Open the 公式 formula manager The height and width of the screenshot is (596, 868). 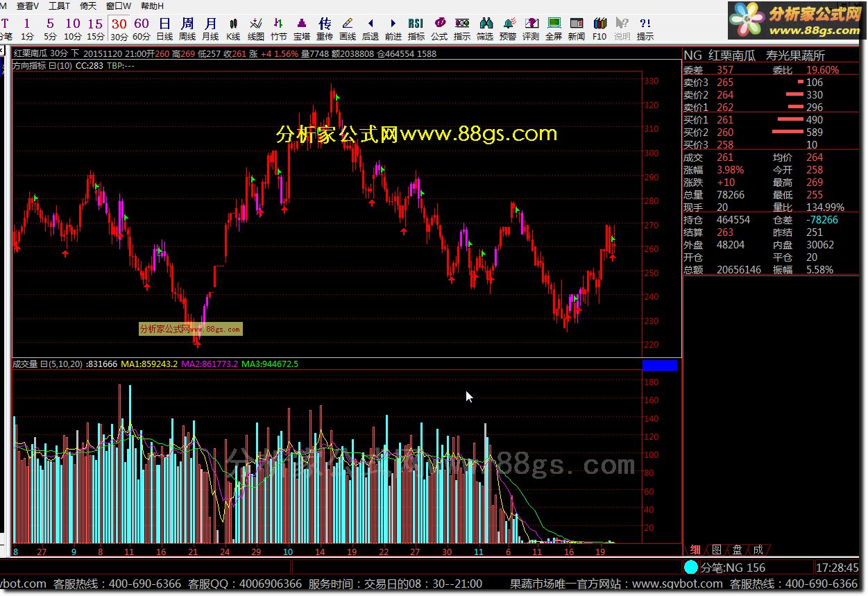click(x=439, y=29)
